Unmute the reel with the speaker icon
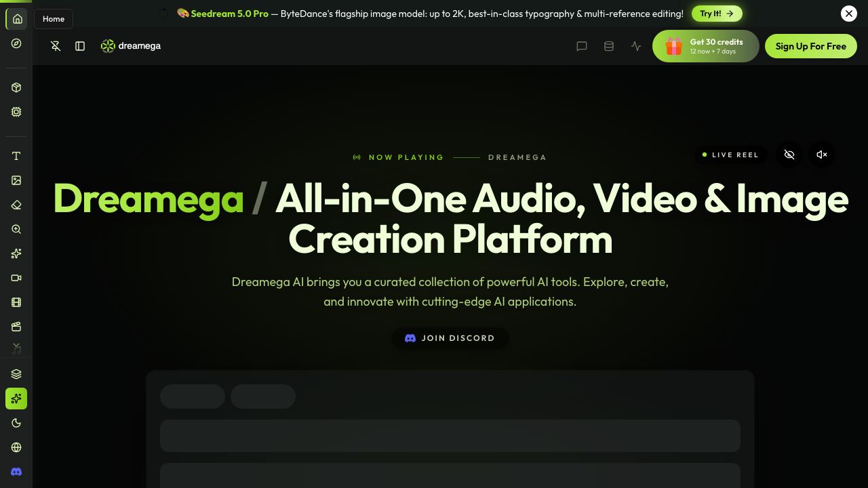The width and height of the screenshot is (868, 488). [x=822, y=155]
